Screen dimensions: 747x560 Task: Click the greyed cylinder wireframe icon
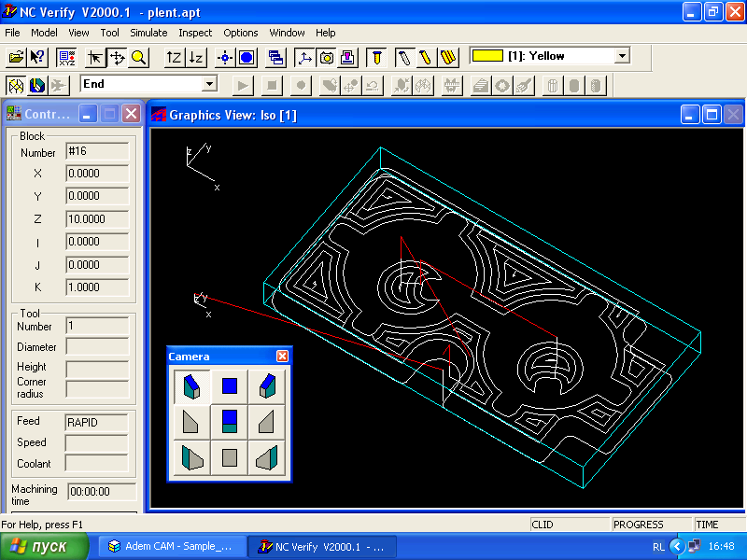[553, 86]
